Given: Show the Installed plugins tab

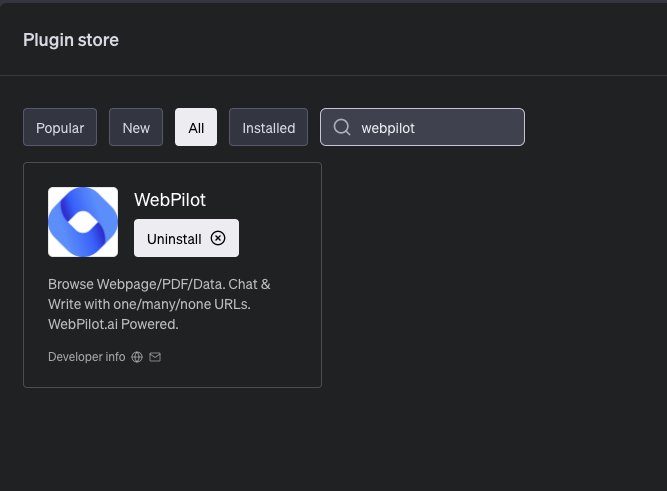Looking at the screenshot, I should (x=268, y=127).
